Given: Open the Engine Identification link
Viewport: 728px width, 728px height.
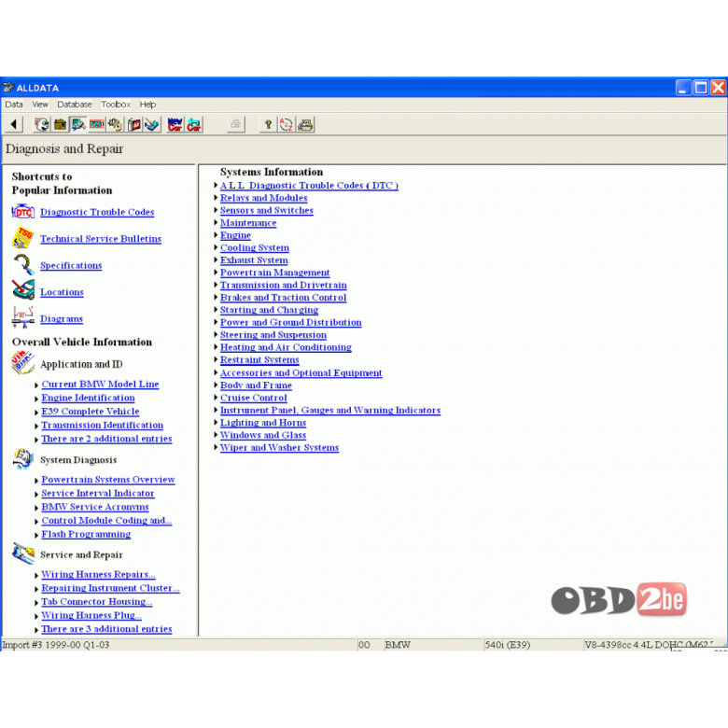Looking at the screenshot, I should 89,398.
